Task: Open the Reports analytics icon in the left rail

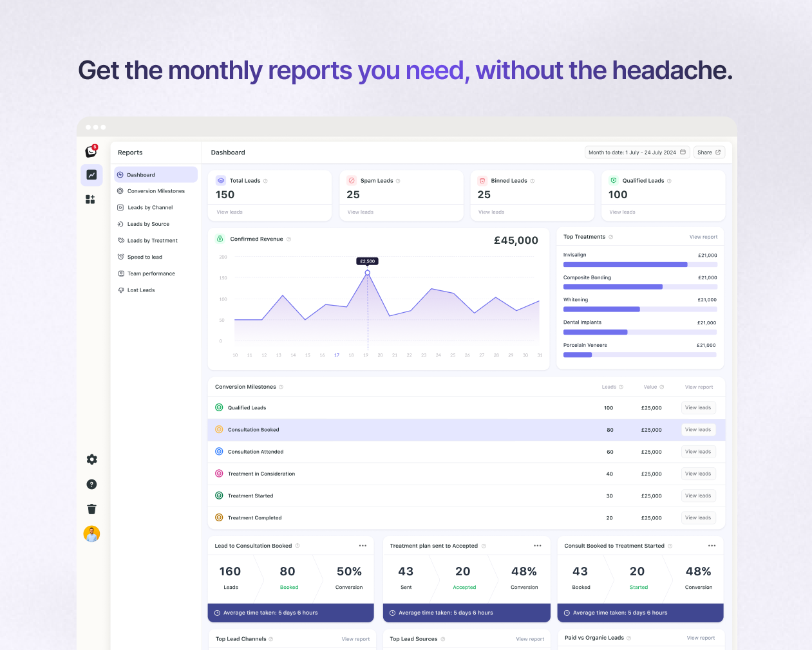Action: click(x=91, y=175)
